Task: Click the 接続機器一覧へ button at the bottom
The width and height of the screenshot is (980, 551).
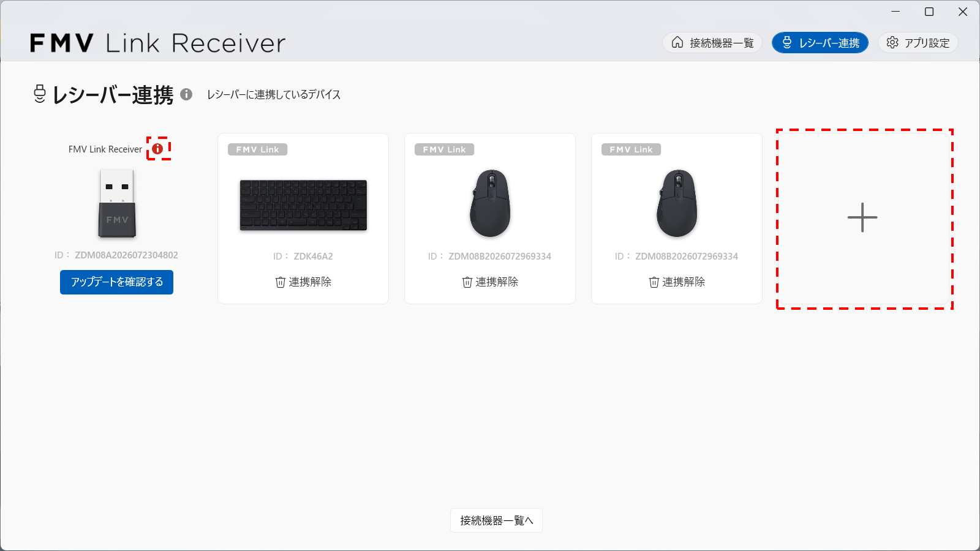Action: pos(496,520)
